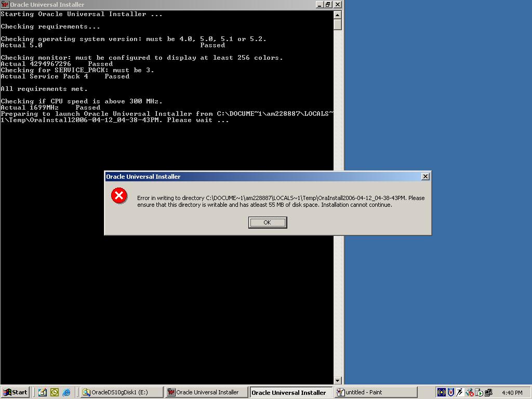This screenshot has width=532, height=399.
Task: Open the console window's title bar system icon
Action: tap(5, 4)
